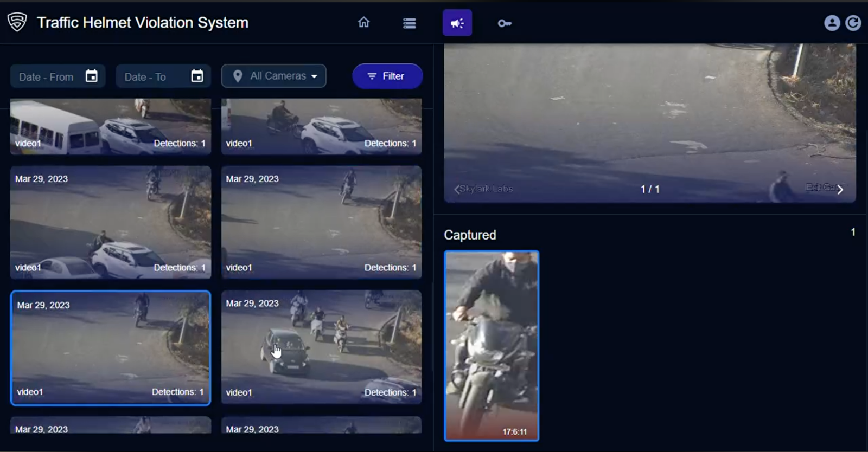Click the shield logo icon
Viewport: 868px width, 452px height.
click(x=17, y=22)
